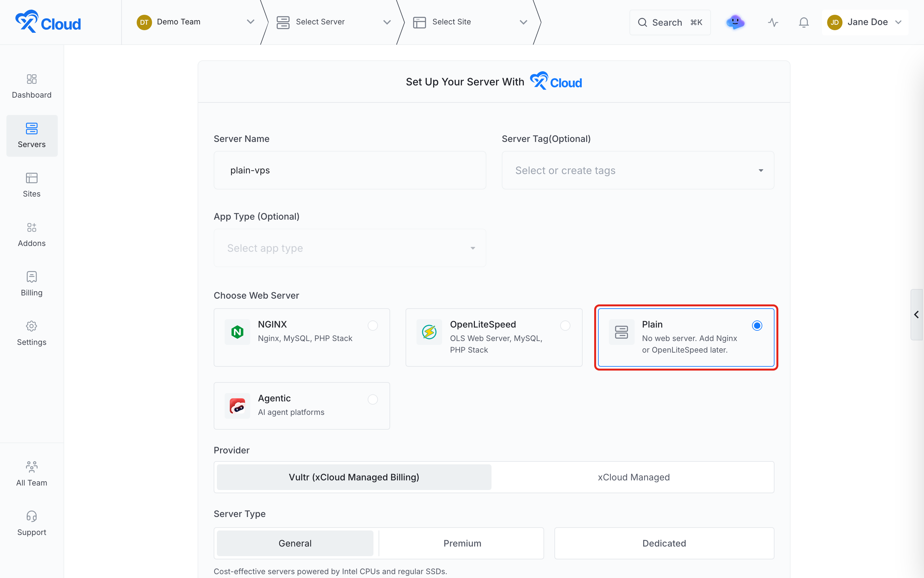924x578 pixels.
Task: Click the Plain server stack icon
Action: (621, 332)
